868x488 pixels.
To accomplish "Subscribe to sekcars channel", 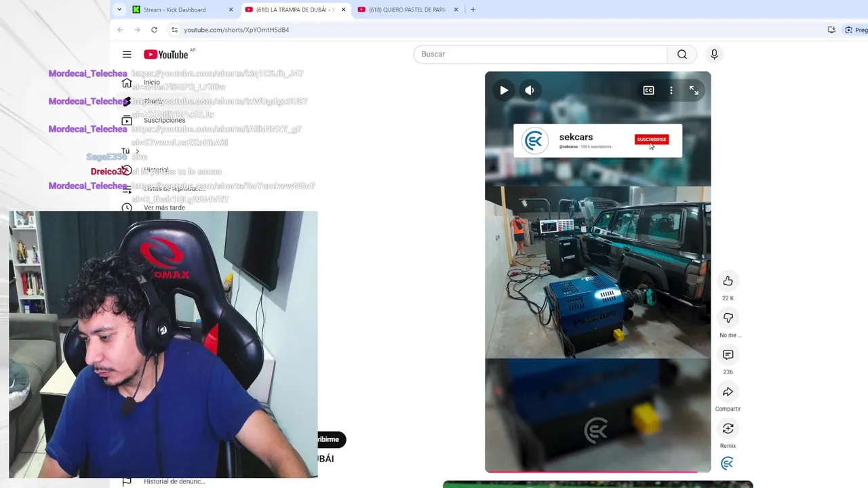I will point(652,140).
